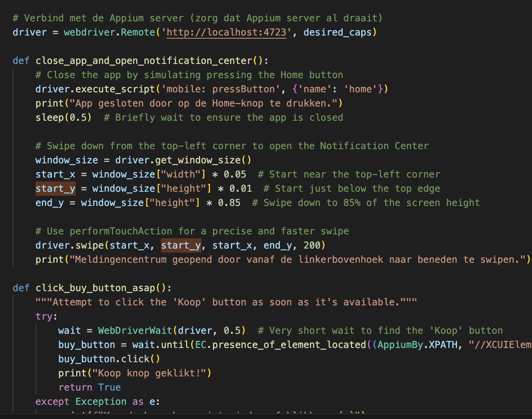This screenshot has width=532, height=419.
Task: Click the desired_caps argument
Action: [x=337, y=32]
